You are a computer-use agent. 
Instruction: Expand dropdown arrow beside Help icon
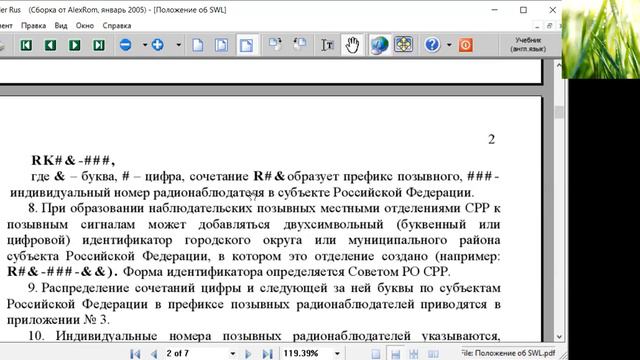449,45
